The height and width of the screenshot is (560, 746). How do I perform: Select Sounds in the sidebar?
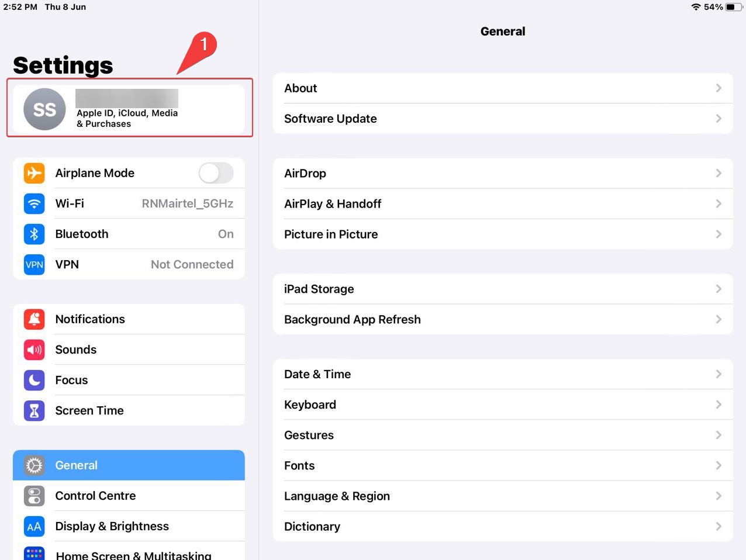coord(129,350)
